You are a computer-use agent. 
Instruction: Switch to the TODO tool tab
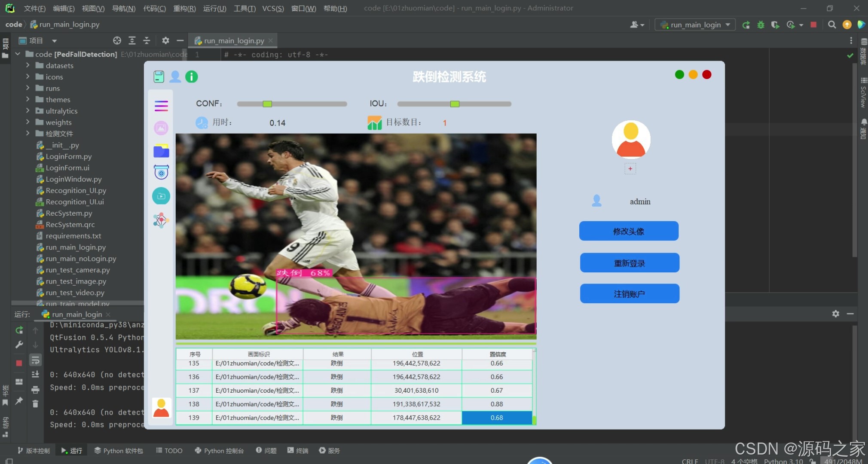169,450
